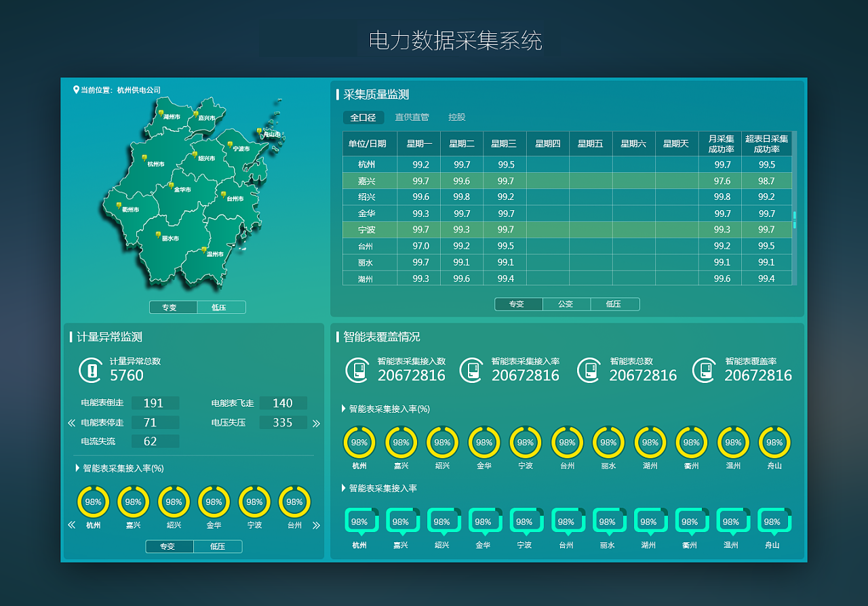The image size is (868, 606).
Task: Click the 智能表覆盖率 meter icon
Action: point(704,370)
